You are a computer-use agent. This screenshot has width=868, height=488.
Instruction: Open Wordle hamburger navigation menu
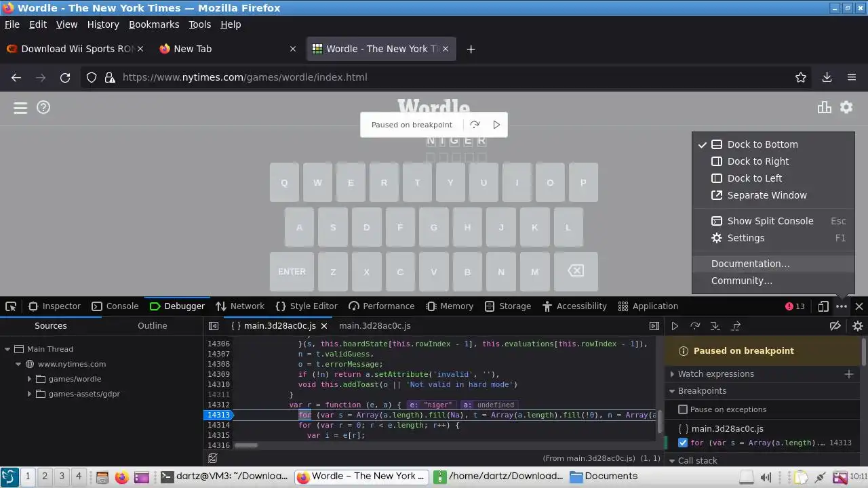pyautogui.click(x=20, y=108)
